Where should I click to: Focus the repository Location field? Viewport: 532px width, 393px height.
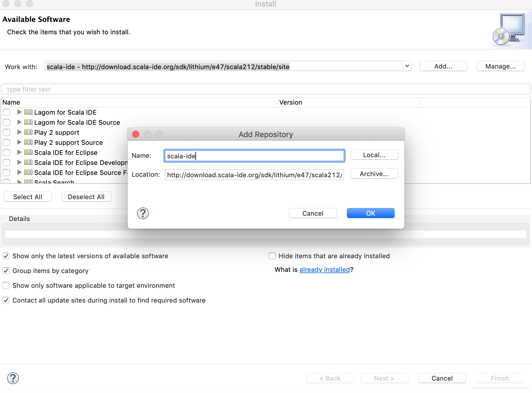pos(254,175)
